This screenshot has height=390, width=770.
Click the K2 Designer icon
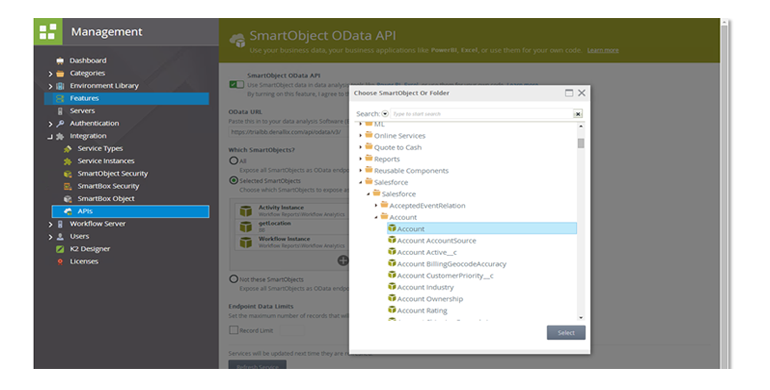[x=60, y=249]
